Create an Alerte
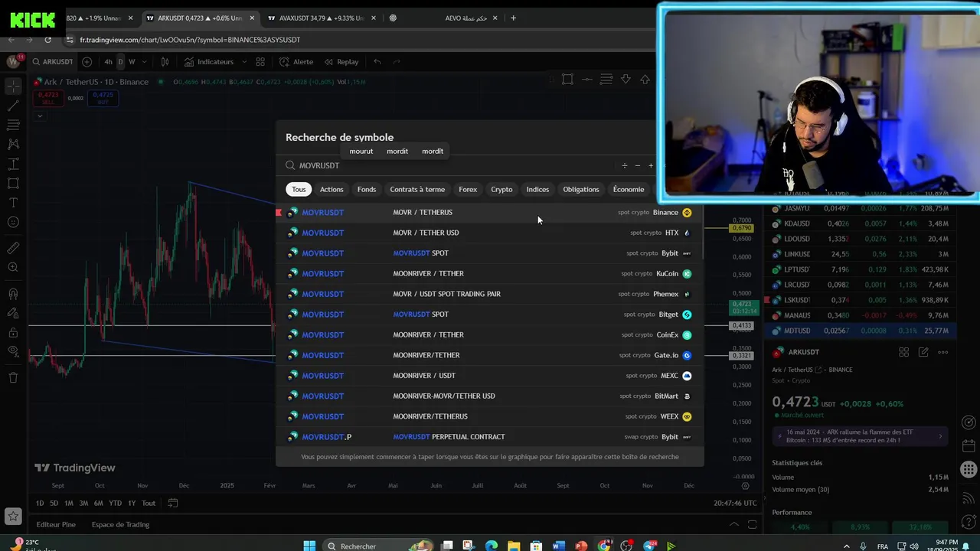The image size is (980, 551). pyautogui.click(x=296, y=62)
